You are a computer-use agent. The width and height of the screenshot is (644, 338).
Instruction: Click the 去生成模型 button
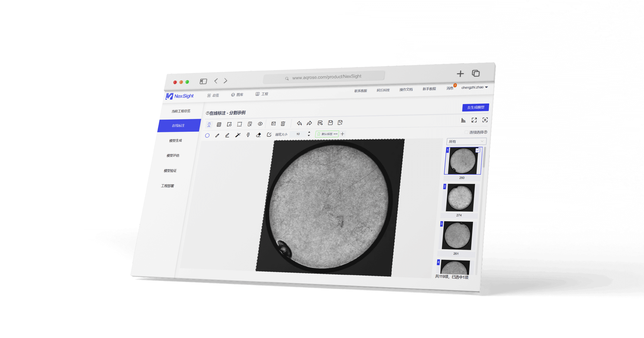coord(476,107)
